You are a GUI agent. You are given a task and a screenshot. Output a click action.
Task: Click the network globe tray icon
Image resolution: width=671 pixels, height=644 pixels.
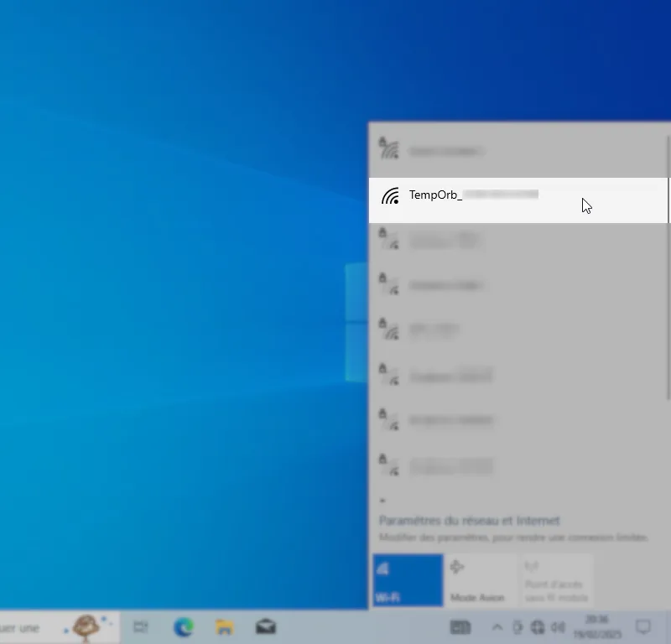538,627
